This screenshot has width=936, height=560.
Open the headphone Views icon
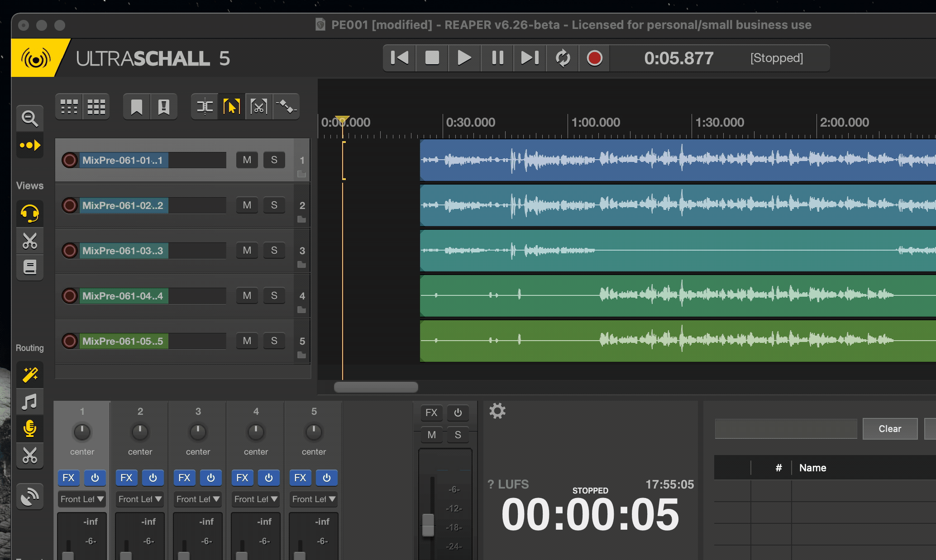pos(30,213)
